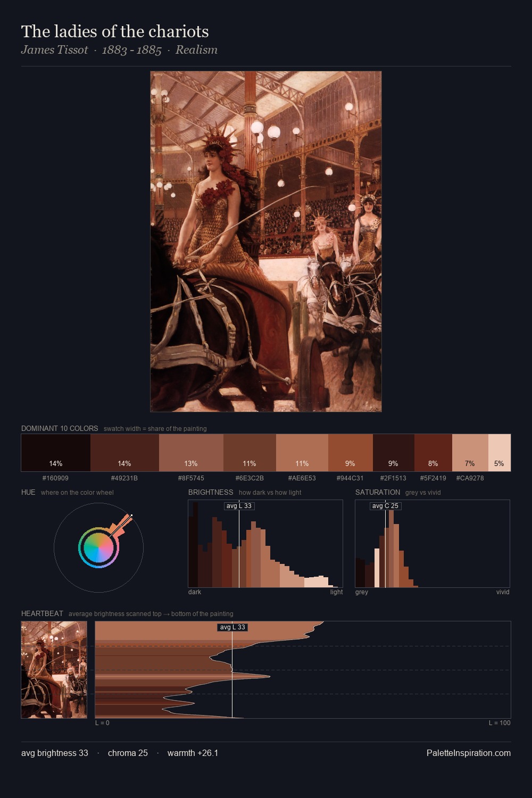Click the HEARTBEAT section heading
Screen dimensions: 532x798
(x=42, y=613)
